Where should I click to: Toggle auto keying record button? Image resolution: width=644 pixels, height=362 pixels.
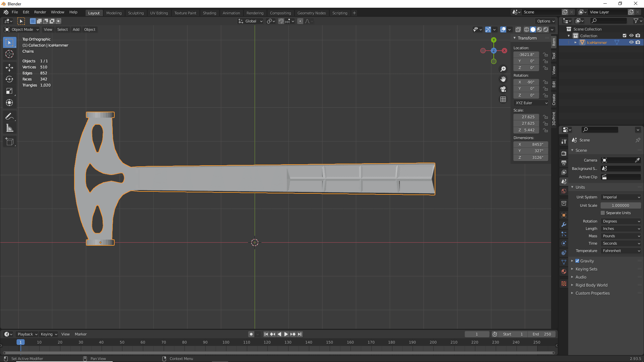coord(251,334)
